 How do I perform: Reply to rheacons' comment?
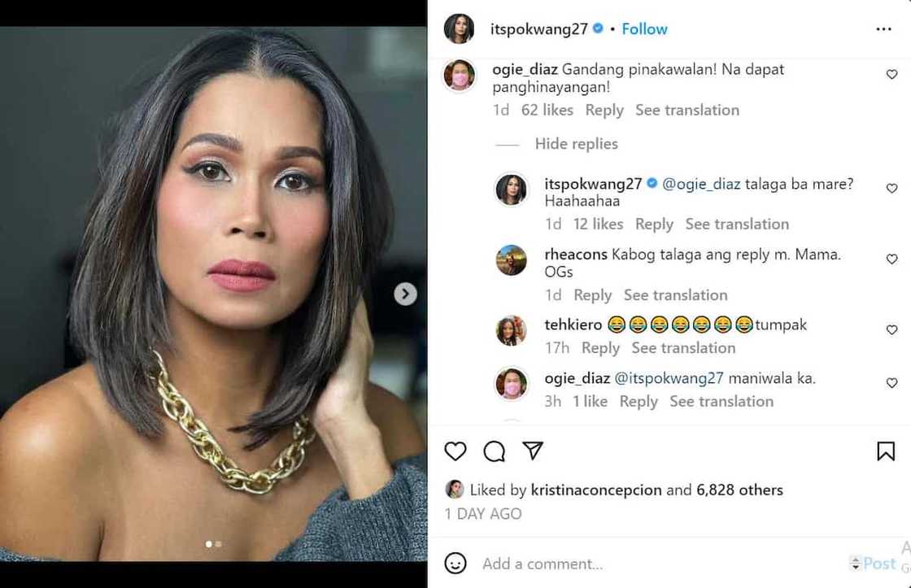click(592, 295)
